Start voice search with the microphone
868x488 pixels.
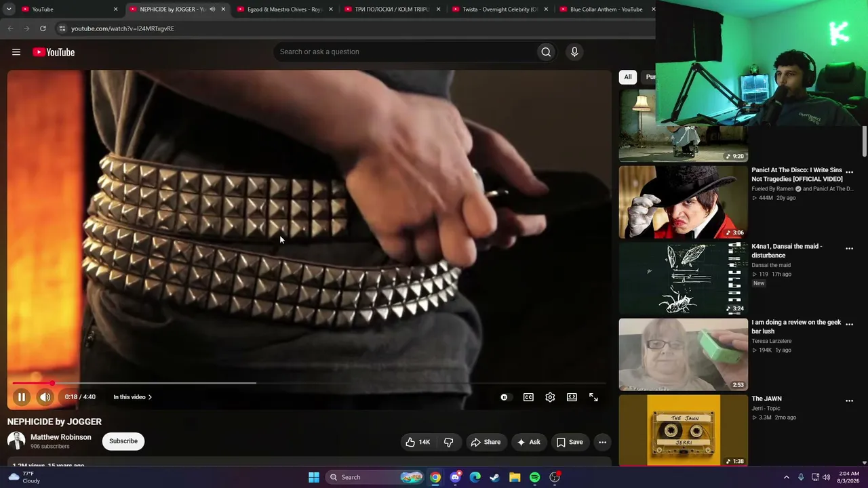click(x=574, y=52)
